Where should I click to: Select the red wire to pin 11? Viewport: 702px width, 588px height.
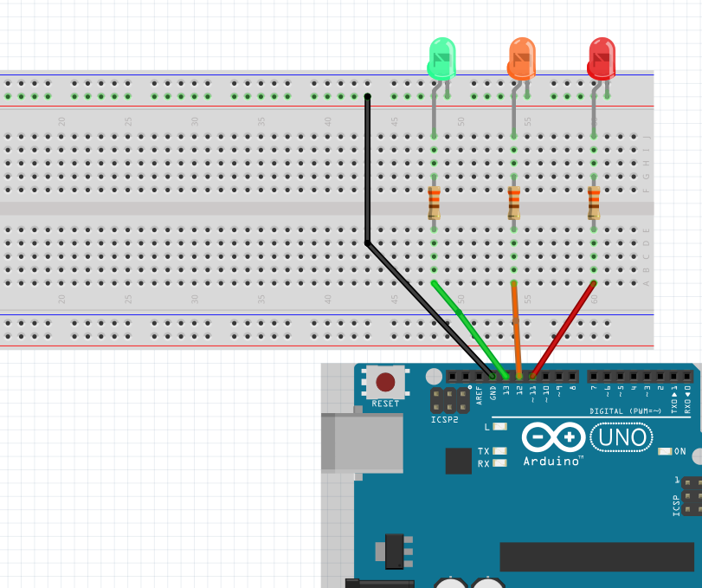(563, 330)
